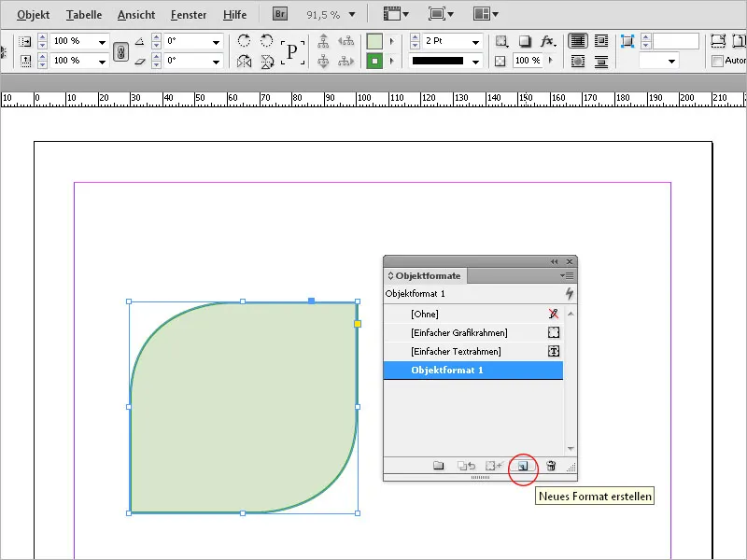Open the Hilfe menu
The width and height of the screenshot is (747, 560).
click(235, 15)
